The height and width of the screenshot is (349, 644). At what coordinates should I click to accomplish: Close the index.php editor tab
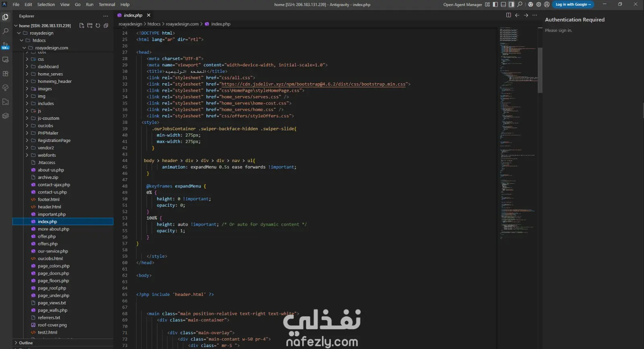click(x=149, y=15)
